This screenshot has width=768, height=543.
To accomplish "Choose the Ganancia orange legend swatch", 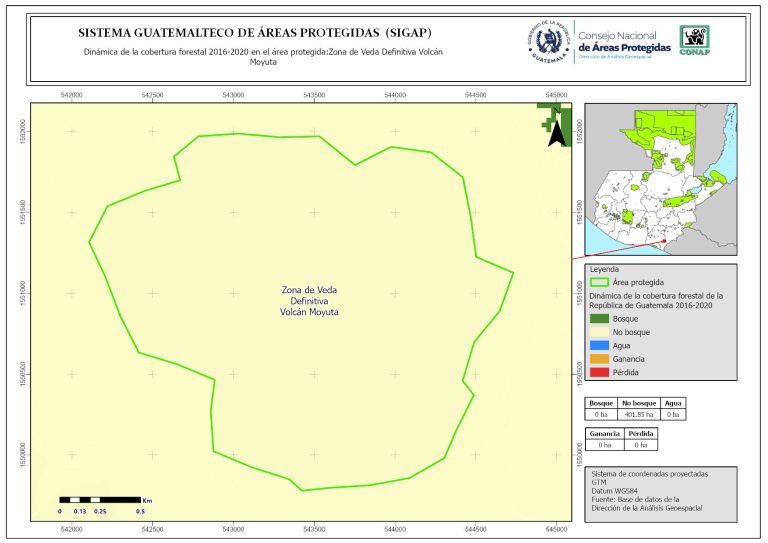I will pos(600,359).
